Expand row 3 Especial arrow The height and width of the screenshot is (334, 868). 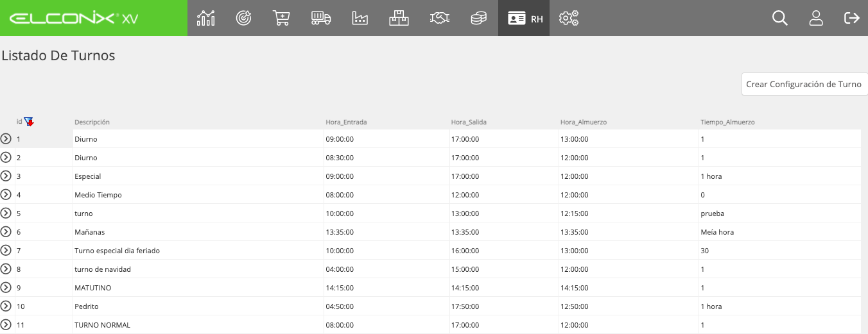pos(6,176)
